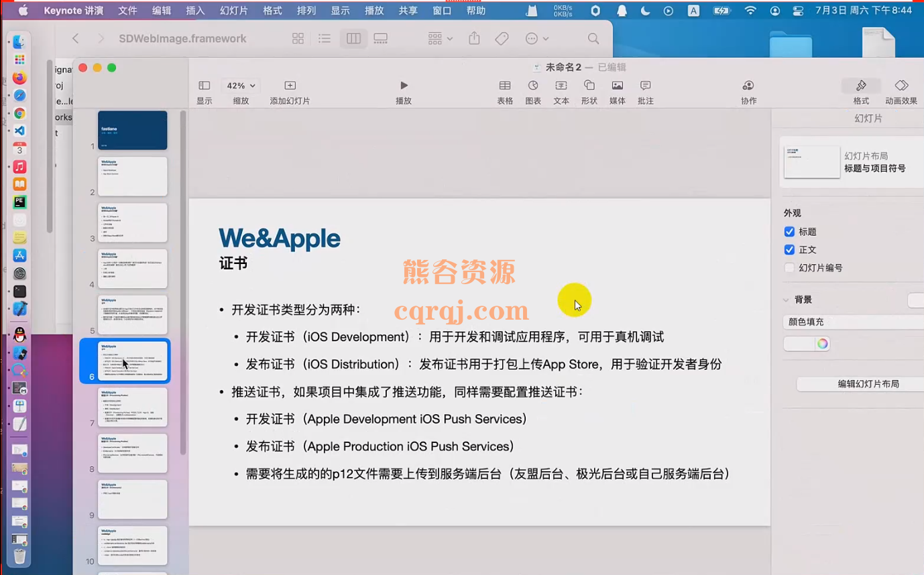This screenshot has height=575, width=924.
Task: Add a comment with 批注 icon
Action: [646, 92]
